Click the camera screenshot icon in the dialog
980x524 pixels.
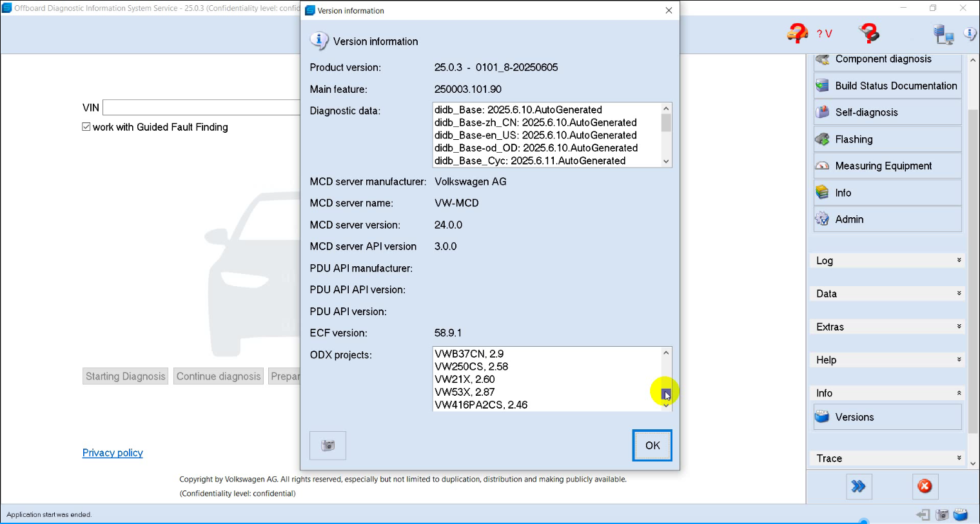328,445
